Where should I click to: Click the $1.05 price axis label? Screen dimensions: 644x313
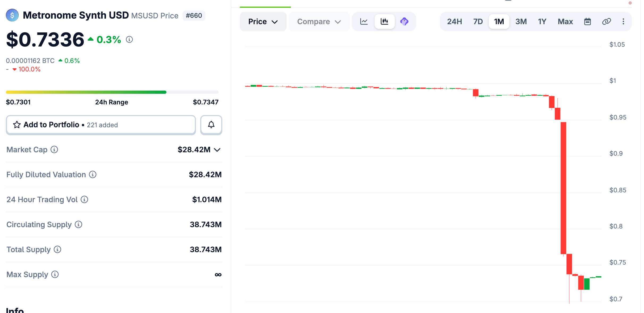point(617,45)
